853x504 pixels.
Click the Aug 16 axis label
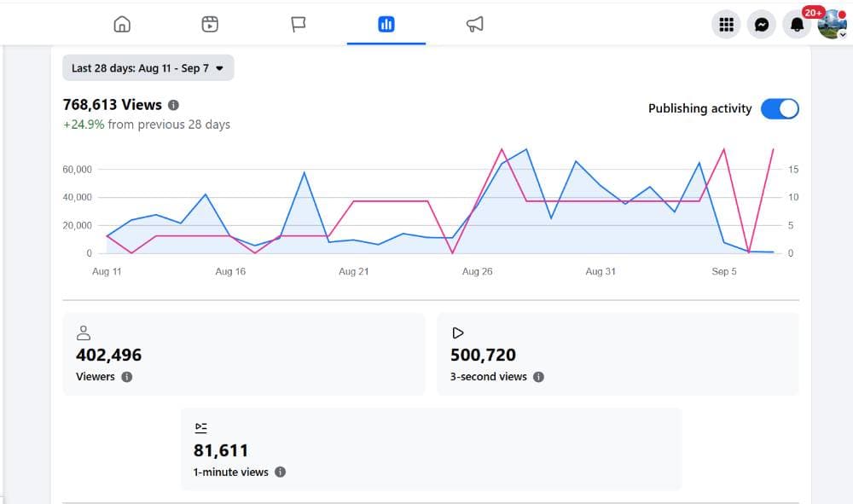point(230,271)
